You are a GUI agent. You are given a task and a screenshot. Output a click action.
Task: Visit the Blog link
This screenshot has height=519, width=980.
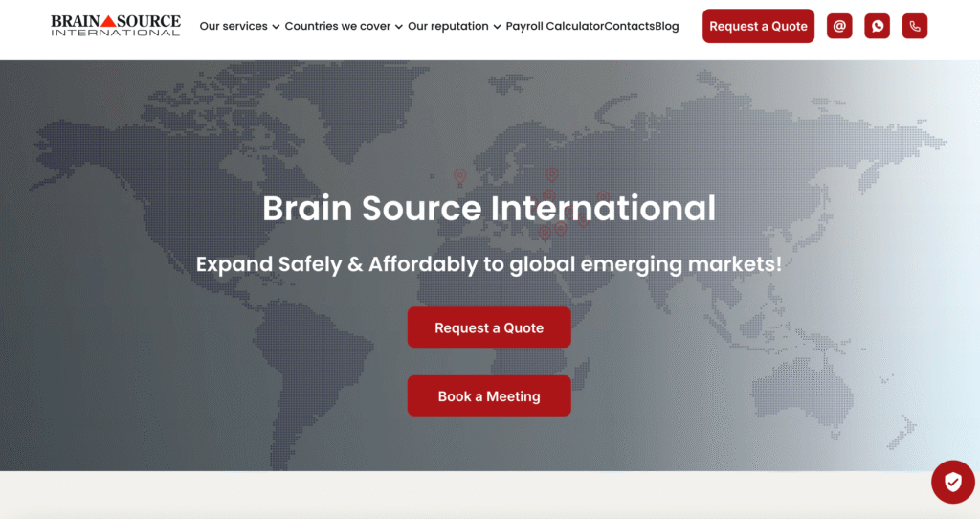coord(667,26)
